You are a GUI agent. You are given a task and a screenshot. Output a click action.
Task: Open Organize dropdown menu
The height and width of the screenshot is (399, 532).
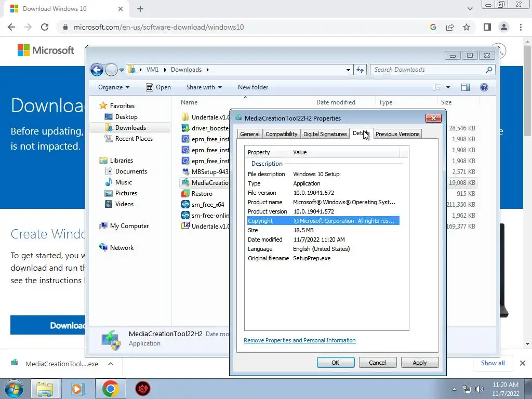pos(114,87)
